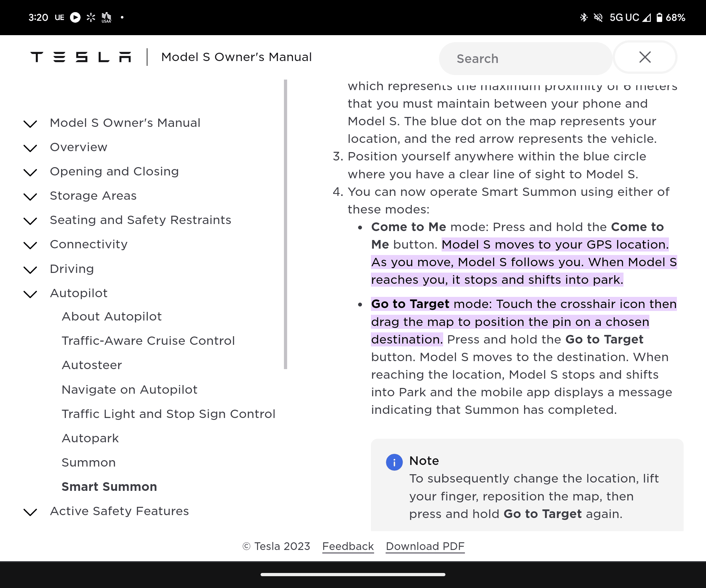Go to Traffic Light and Stop Sign Control
The width and height of the screenshot is (706, 588).
[169, 414]
